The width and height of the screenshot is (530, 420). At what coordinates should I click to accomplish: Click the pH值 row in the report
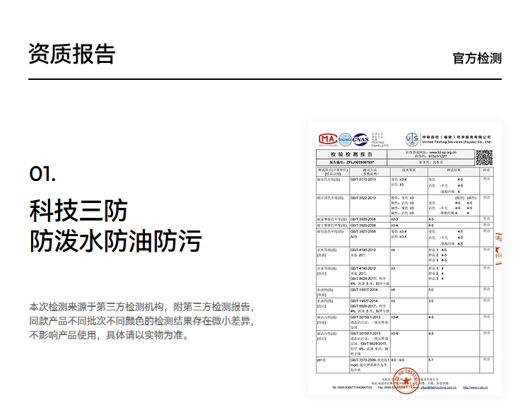pos(320,360)
